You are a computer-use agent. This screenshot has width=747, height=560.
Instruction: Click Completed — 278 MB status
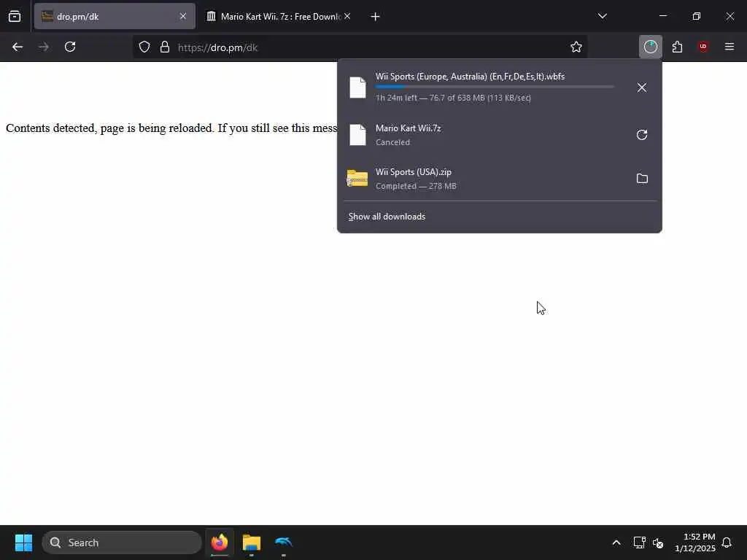pos(416,186)
